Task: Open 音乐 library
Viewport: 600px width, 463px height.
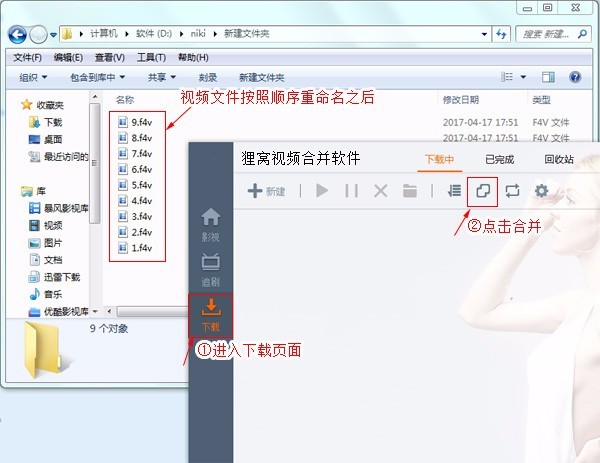Action: 45,294
